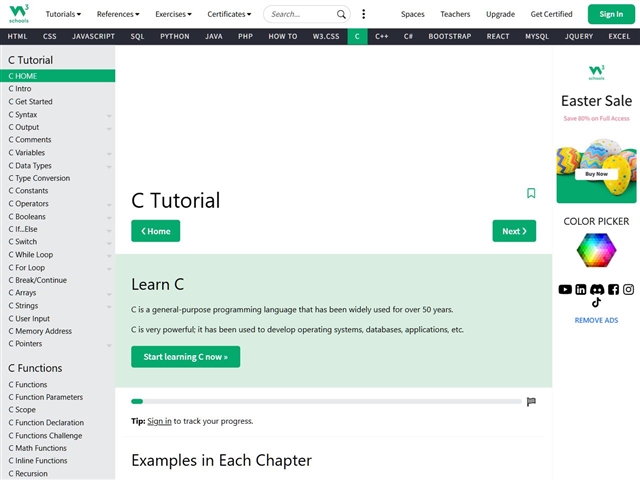Switch to the C++ tab
The image size is (640, 480).
382,36
